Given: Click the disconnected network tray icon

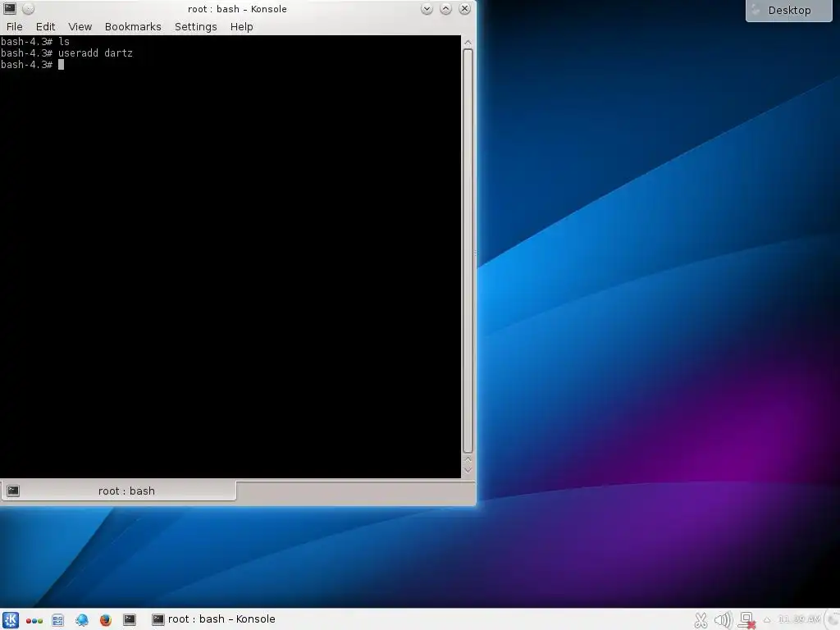Looking at the screenshot, I should click(746, 620).
